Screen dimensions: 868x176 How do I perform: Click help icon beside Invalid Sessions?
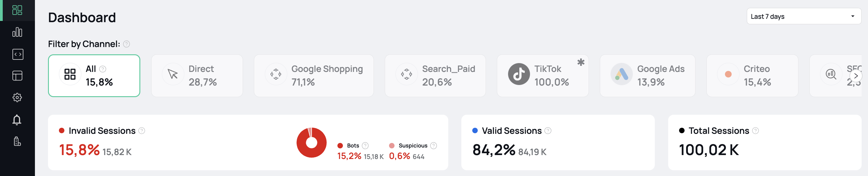click(x=142, y=130)
